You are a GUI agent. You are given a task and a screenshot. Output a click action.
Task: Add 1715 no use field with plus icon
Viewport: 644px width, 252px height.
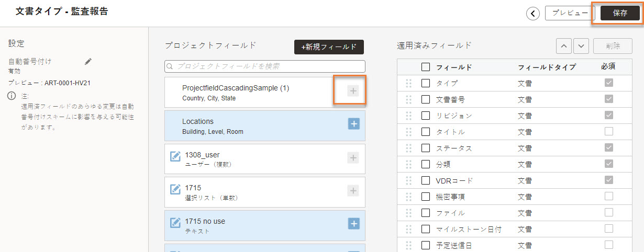(x=353, y=223)
